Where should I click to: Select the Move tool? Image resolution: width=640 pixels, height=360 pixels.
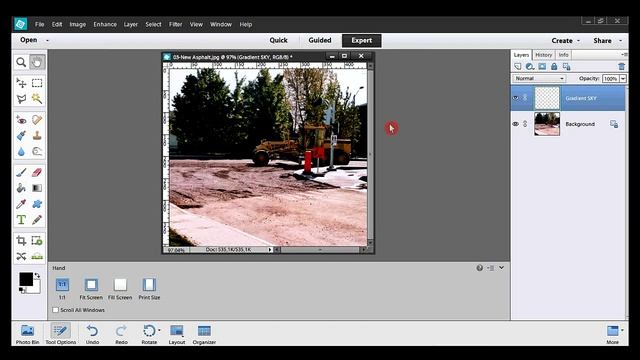pos(21,83)
